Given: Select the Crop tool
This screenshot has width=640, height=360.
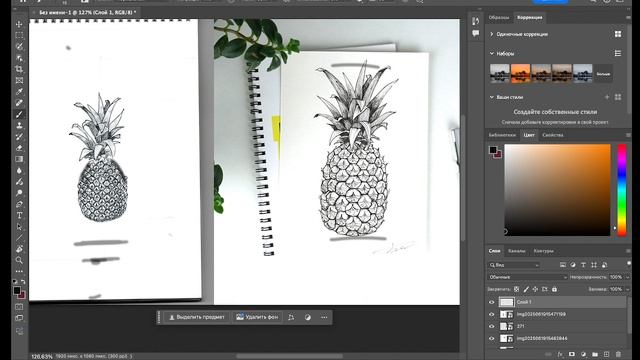Looking at the screenshot, I should (x=19, y=69).
